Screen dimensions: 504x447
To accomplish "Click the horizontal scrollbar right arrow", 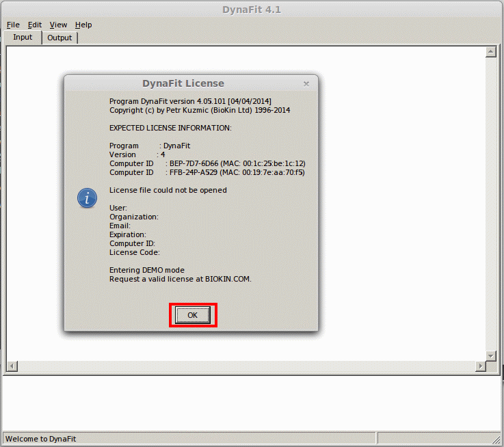I will coord(481,366).
